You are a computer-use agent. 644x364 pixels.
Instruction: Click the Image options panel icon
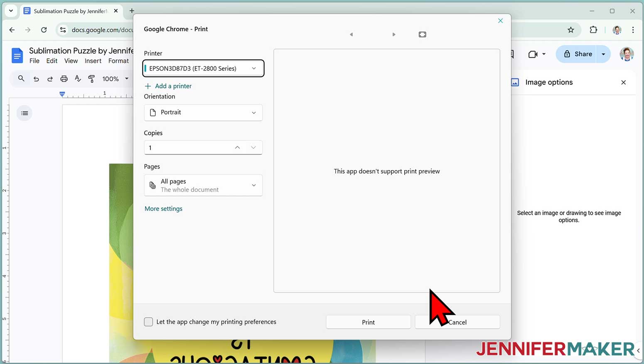pyautogui.click(x=515, y=82)
